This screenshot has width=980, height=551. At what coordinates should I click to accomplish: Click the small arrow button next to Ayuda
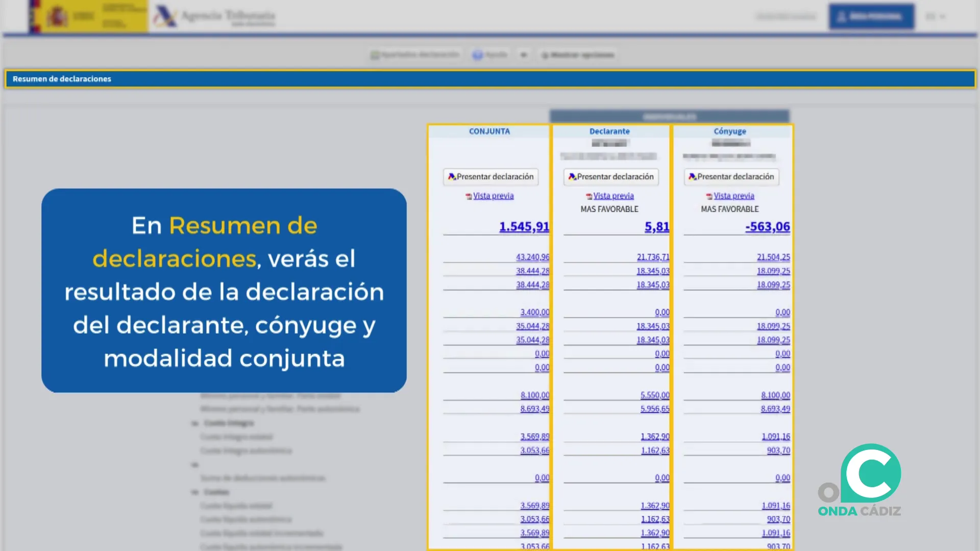[x=524, y=55]
